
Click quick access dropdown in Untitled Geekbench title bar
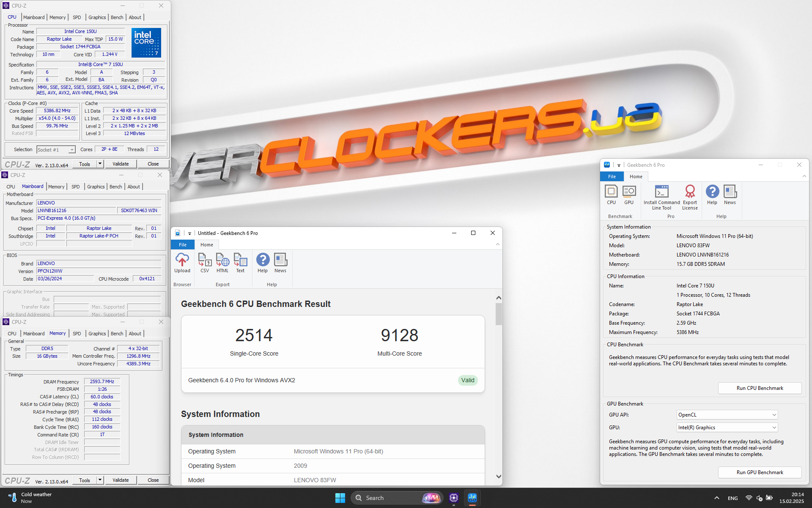click(x=189, y=233)
